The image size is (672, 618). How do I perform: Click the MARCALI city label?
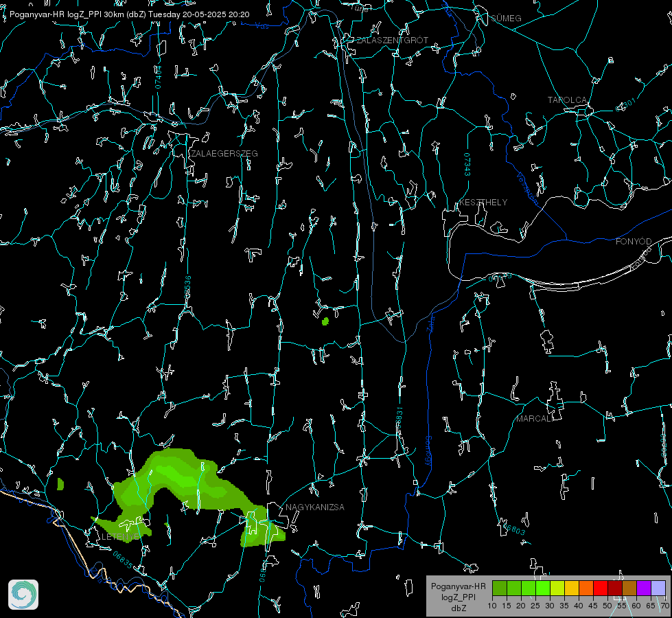click(x=535, y=419)
